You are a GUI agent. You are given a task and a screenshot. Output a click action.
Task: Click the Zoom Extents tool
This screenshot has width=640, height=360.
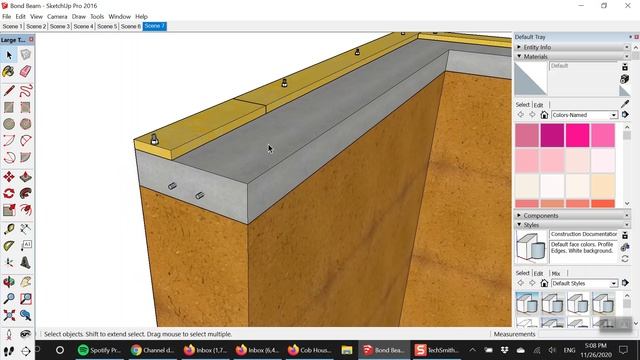(x=9, y=315)
